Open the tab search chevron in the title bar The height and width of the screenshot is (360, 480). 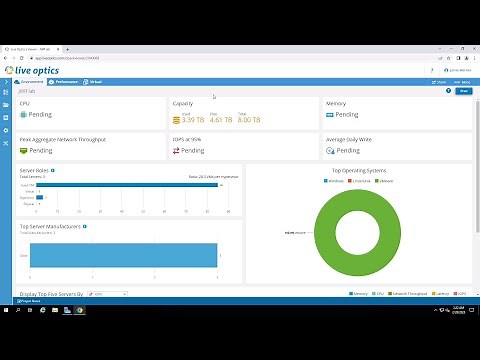440,49
